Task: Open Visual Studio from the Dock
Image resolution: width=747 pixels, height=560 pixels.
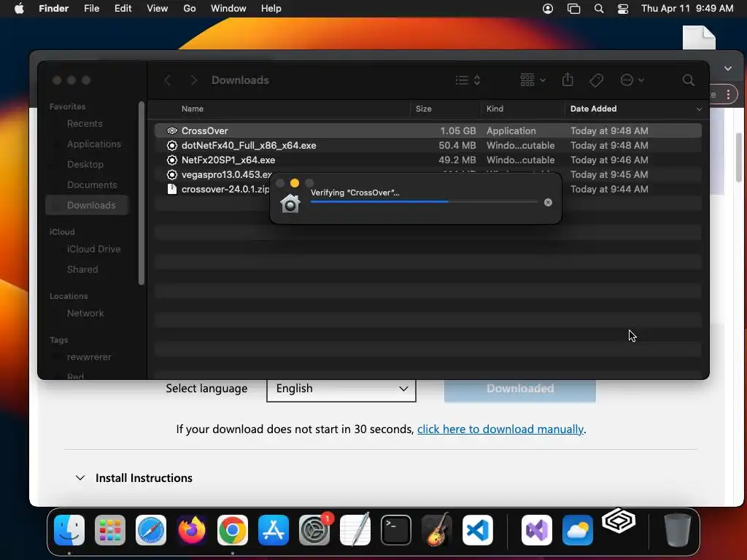Action: tap(537, 530)
